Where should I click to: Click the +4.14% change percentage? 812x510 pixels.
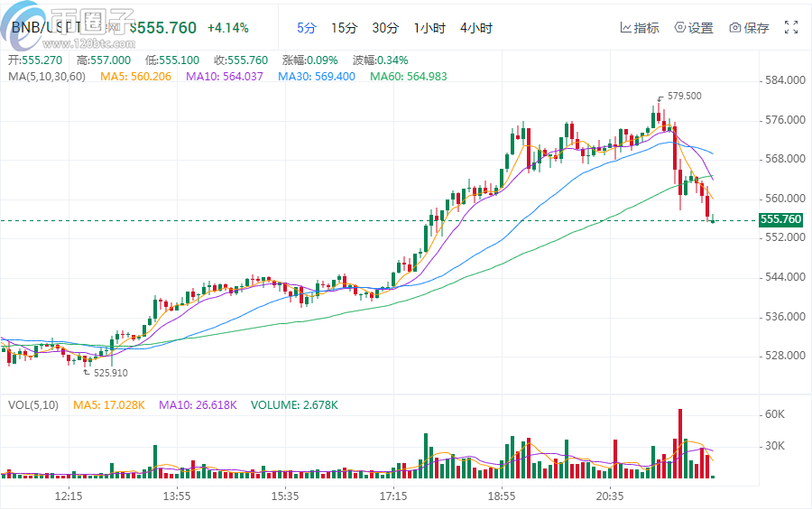click(228, 28)
